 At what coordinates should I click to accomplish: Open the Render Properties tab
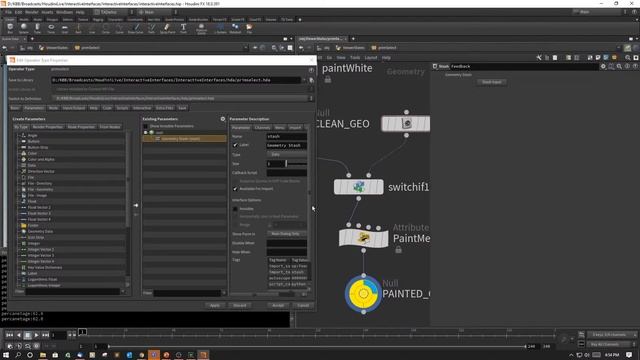pos(48,127)
